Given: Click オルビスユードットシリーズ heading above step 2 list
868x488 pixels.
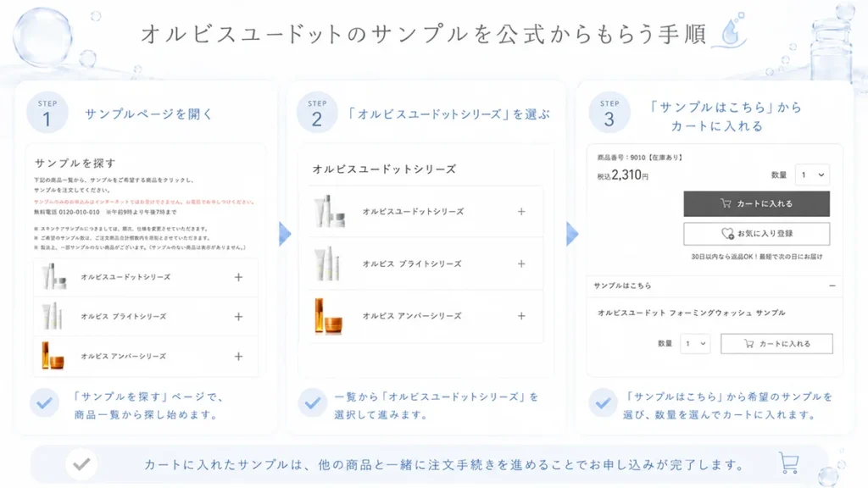Looking at the screenshot, I should (384, 169).
